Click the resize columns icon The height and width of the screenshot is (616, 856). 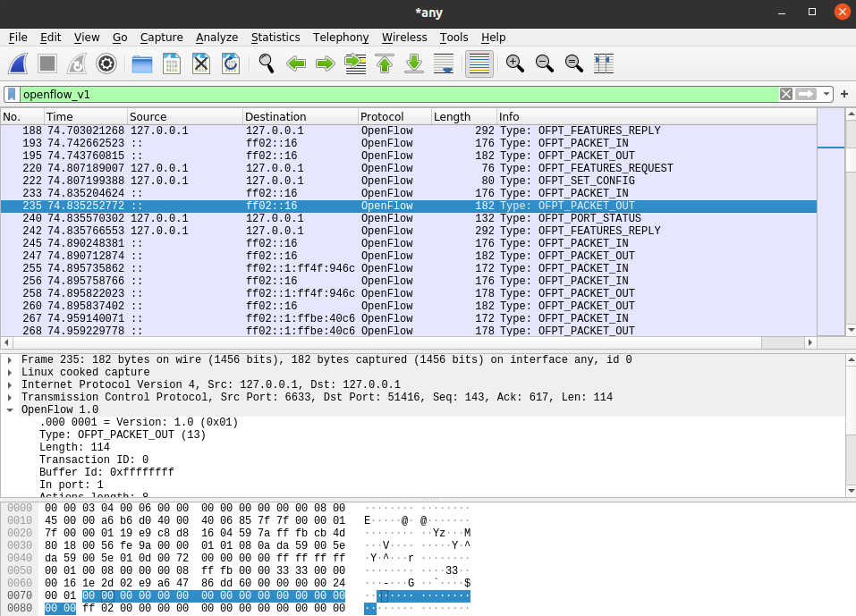(604, 63)
